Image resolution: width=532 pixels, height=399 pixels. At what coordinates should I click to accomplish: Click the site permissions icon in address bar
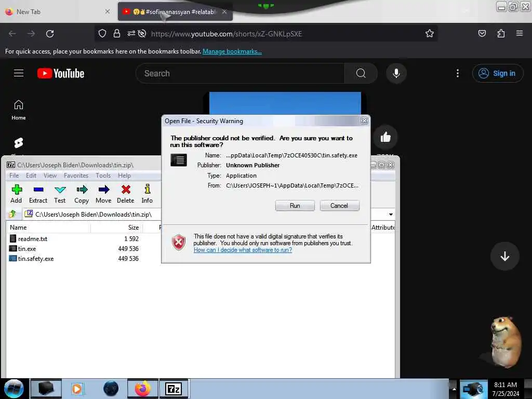[131, 34]
